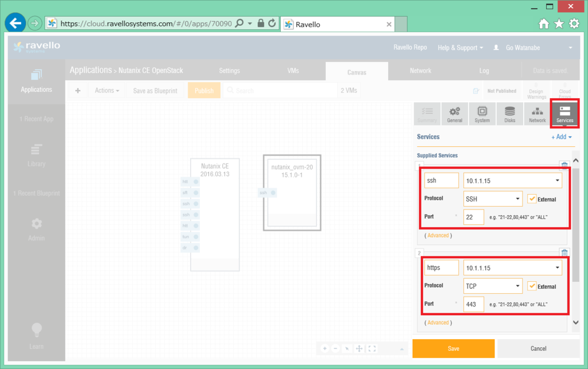Click services panel scroll up arrow
Viewport: 588px width, 369px height.
[x=575, y=160]
